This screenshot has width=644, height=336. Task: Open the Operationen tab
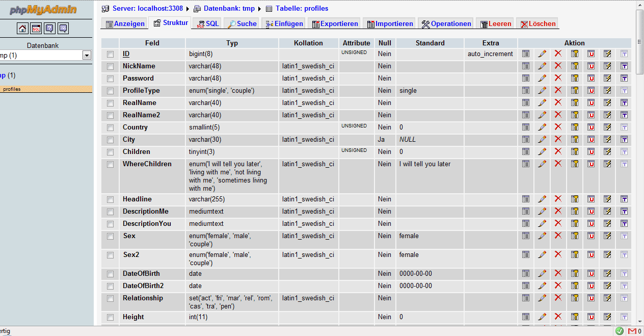(446, 23)
